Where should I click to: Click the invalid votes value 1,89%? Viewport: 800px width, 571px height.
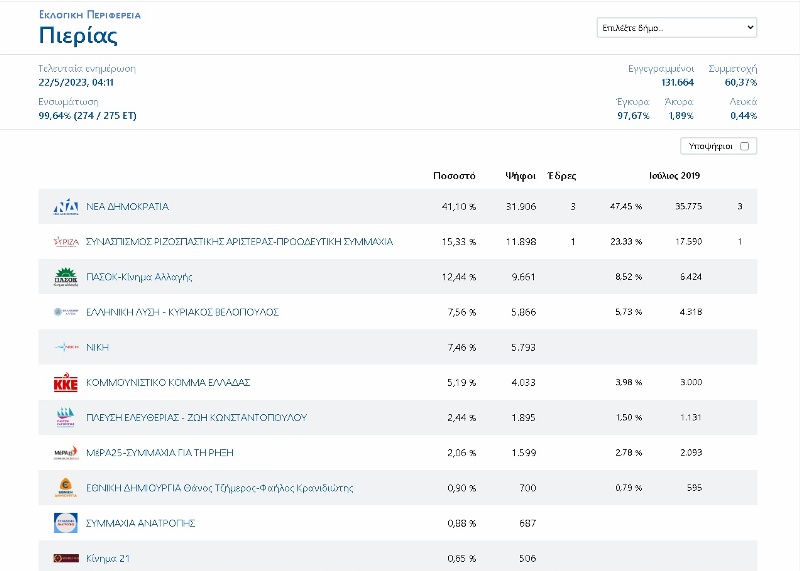tap(681, 116)
